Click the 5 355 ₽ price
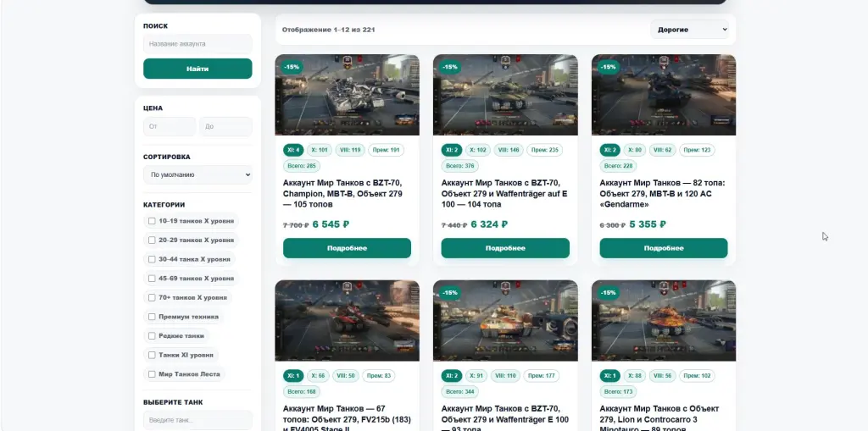The height and width of the screenshot is (431, 868). tap(648, 224)
